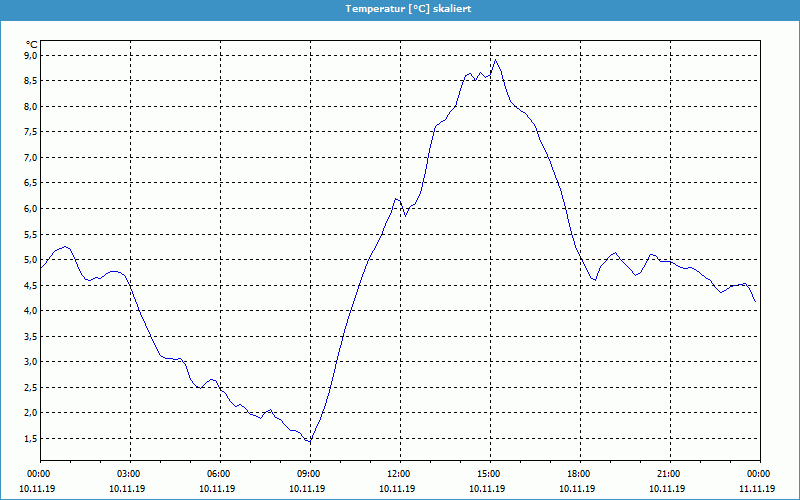Select the "8,5" y-axis tick label

(31, 81)
